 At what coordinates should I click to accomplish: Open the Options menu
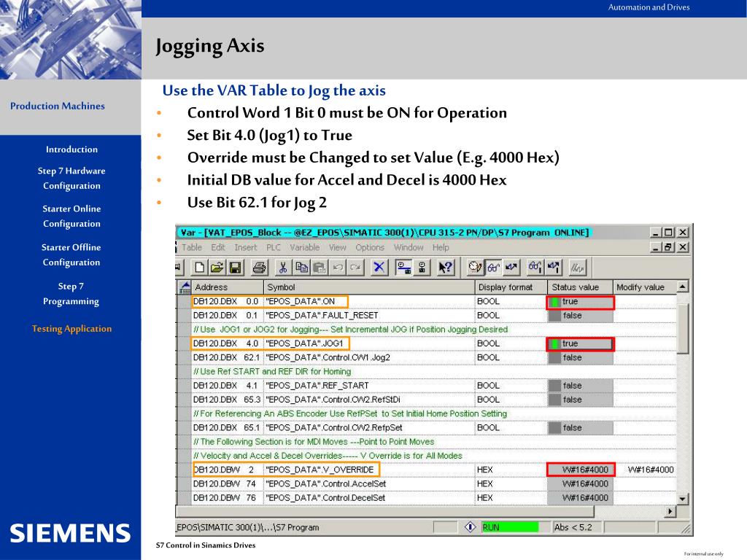click(370, 248)
